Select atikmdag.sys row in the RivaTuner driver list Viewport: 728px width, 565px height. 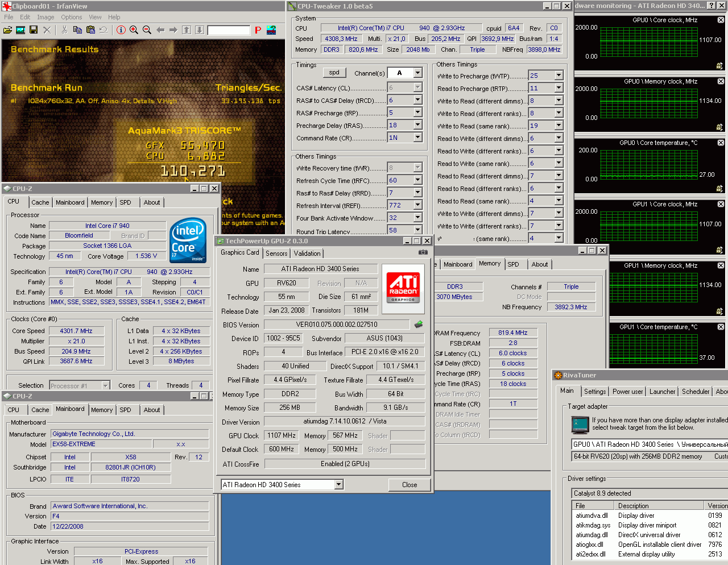point(650,525)
